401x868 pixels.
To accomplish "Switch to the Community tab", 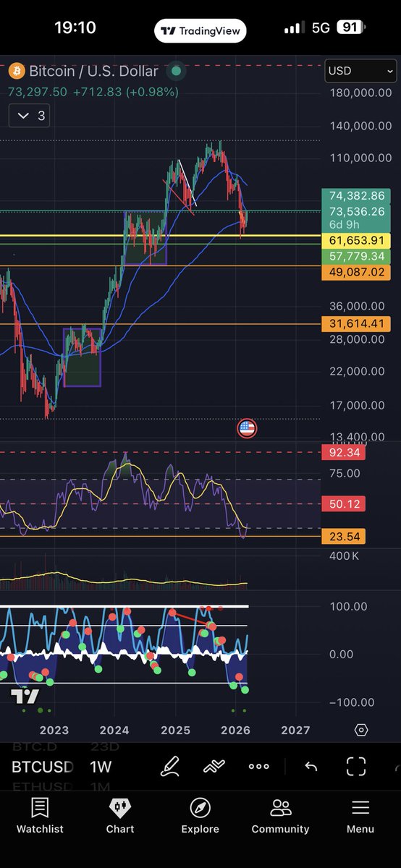I will click(x=280, y=816).
